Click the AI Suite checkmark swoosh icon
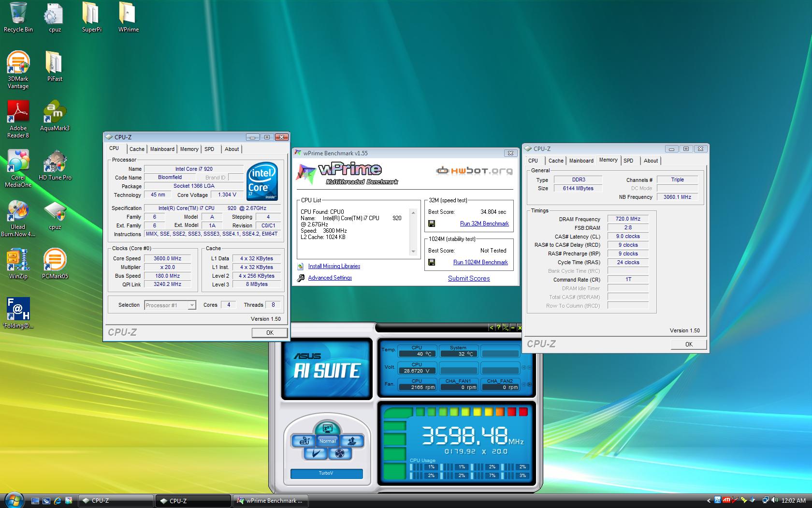The image size is (812, 508). (x=316, y=453)
